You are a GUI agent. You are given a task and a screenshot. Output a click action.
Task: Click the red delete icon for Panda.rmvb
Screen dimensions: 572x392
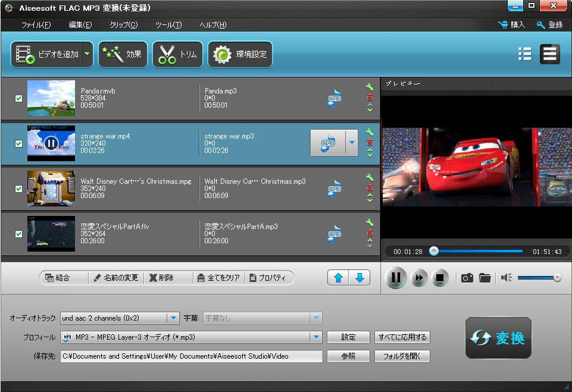click(370, 97)
